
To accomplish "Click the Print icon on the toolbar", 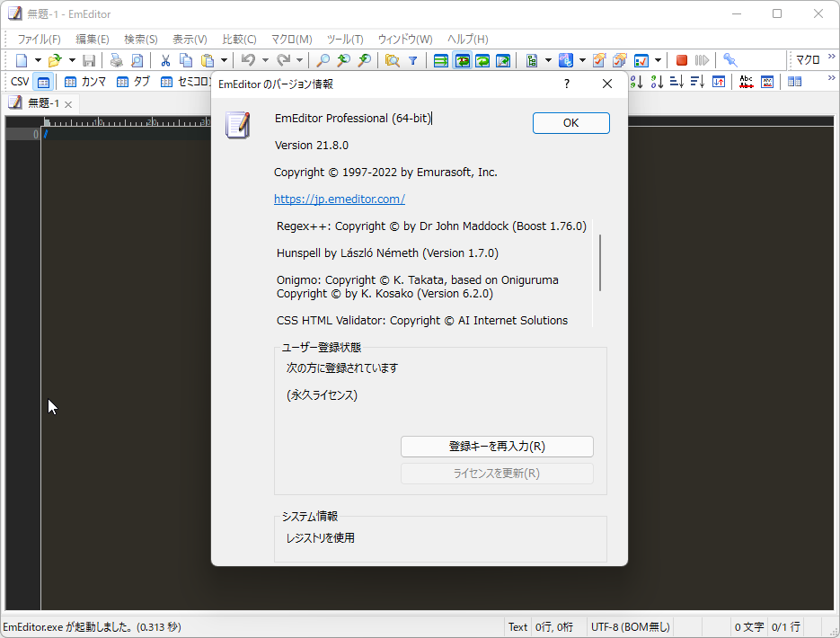I will (117, 59).
